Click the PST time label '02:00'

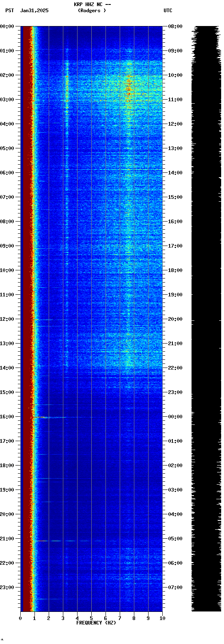7,75
